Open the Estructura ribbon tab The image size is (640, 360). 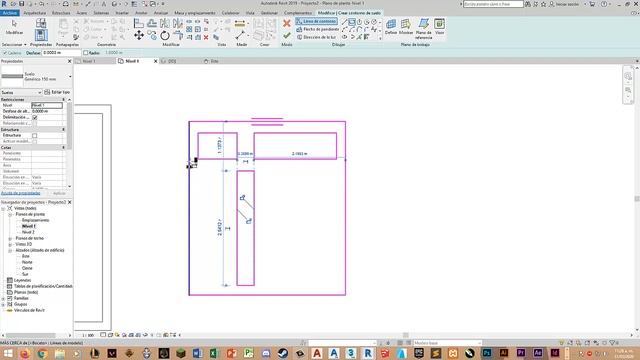61,13
